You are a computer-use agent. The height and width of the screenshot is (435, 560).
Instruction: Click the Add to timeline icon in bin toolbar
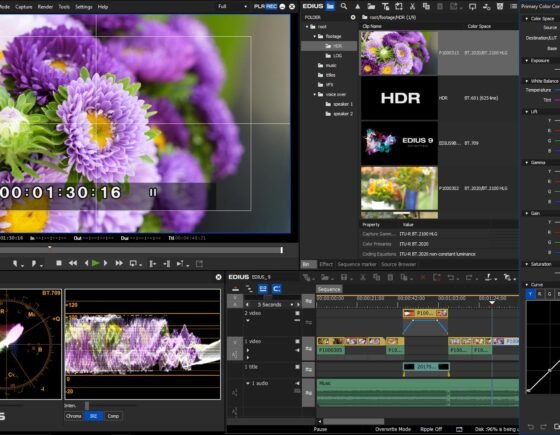coord(486,6)
